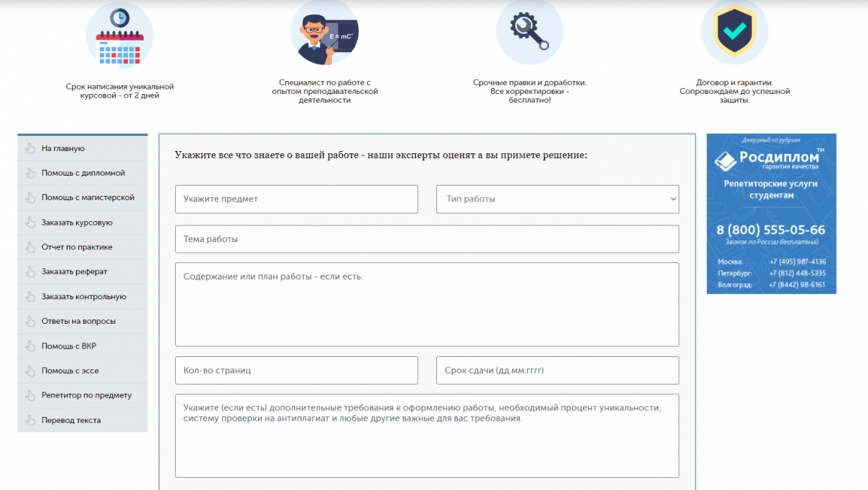Open Помощь с магистерской menu item

tap(88, 197)
